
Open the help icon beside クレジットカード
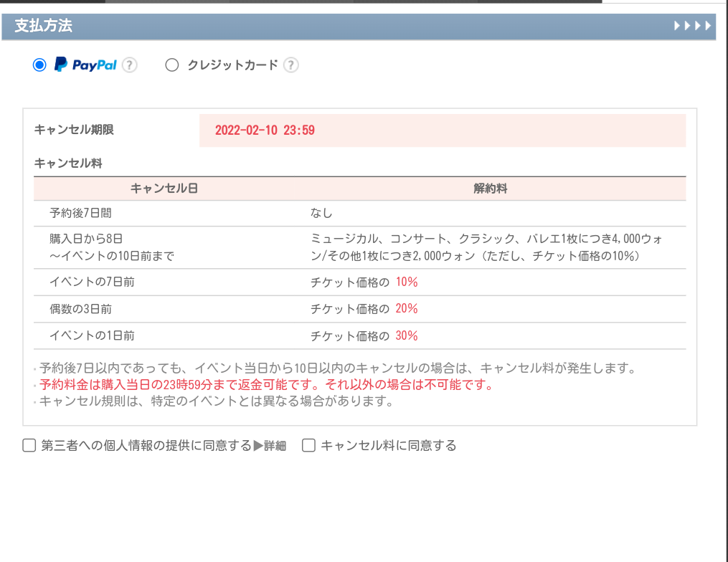click(290, 65)
